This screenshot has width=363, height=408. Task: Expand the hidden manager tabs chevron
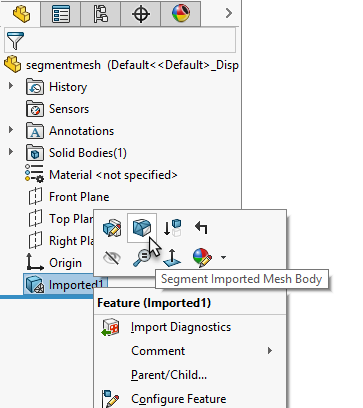click(228, 13)
